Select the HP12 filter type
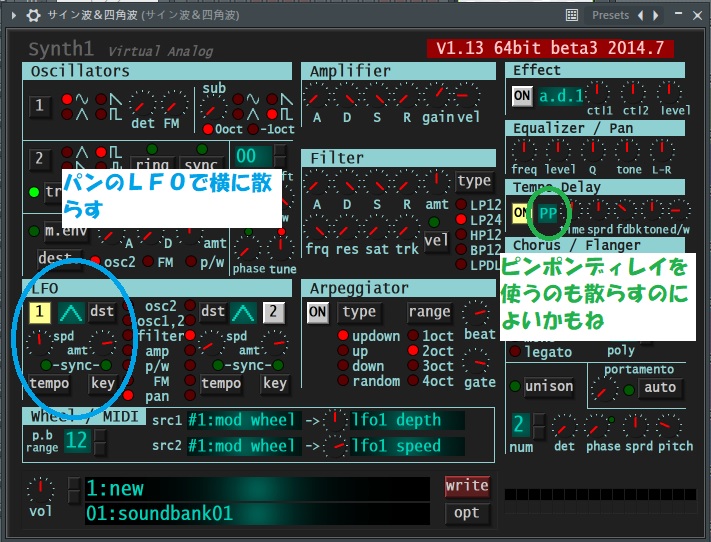711x542 pixels. [x=461, y=234]
